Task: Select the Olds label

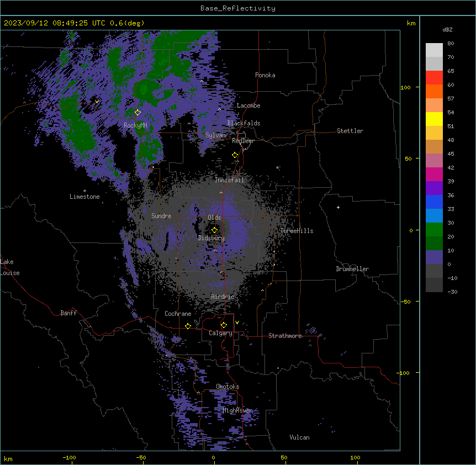Action: pyautogui.click(x=214, y=218)
